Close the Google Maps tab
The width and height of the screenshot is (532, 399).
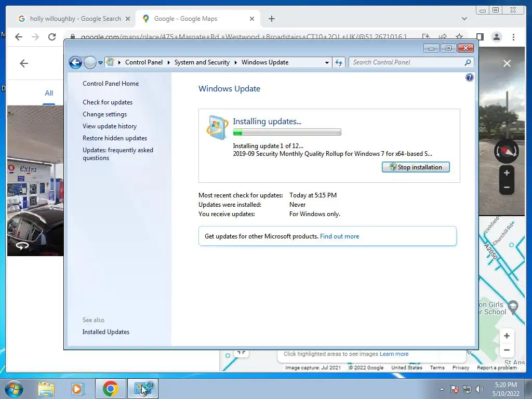click(252, 19)
